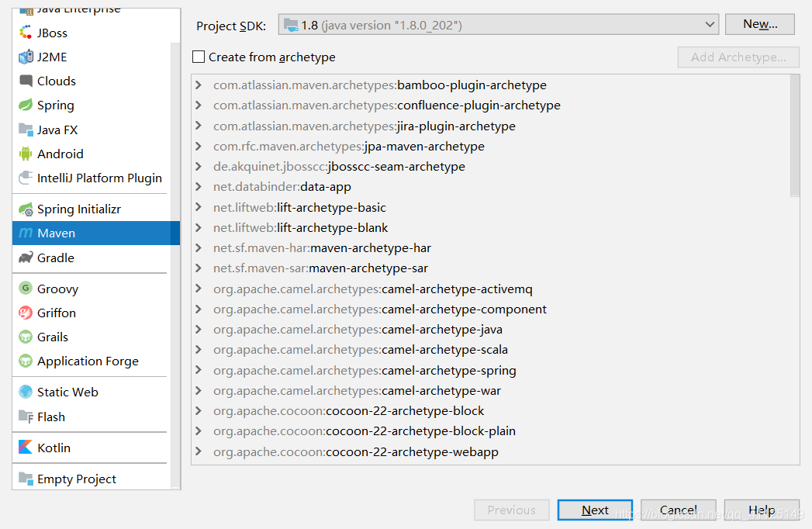
Task: Select Maven project type label
Action: point(56,233)
